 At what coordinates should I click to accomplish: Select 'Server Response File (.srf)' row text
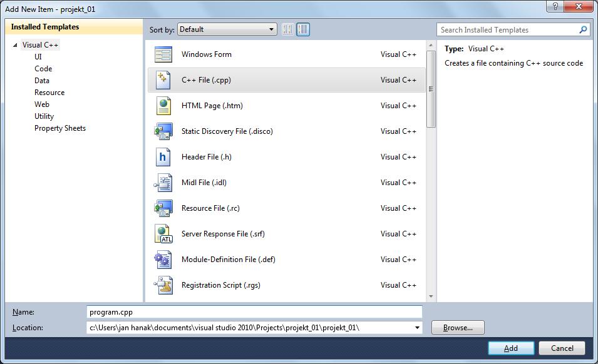pos(223,234)
